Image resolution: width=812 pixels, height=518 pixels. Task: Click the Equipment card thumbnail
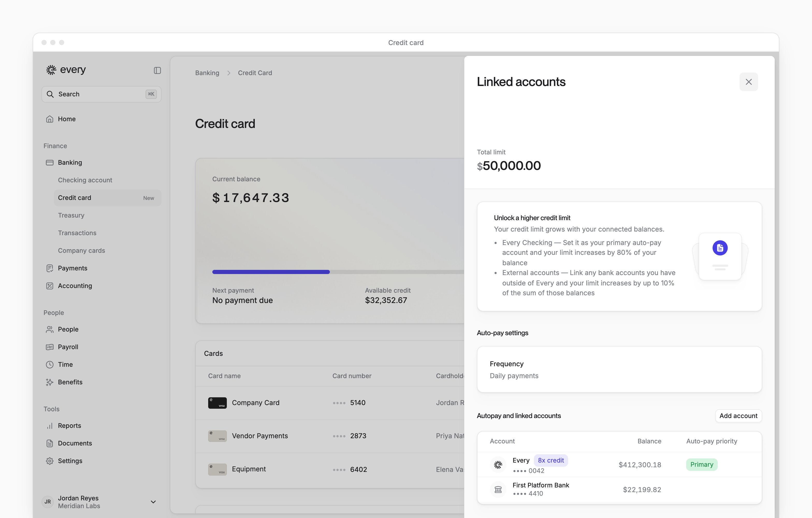pos(217,469)
